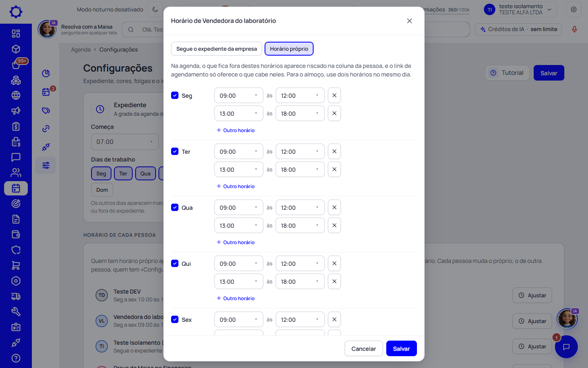
Task: Uncheck the Qui day checkbox
Action: 175,263
